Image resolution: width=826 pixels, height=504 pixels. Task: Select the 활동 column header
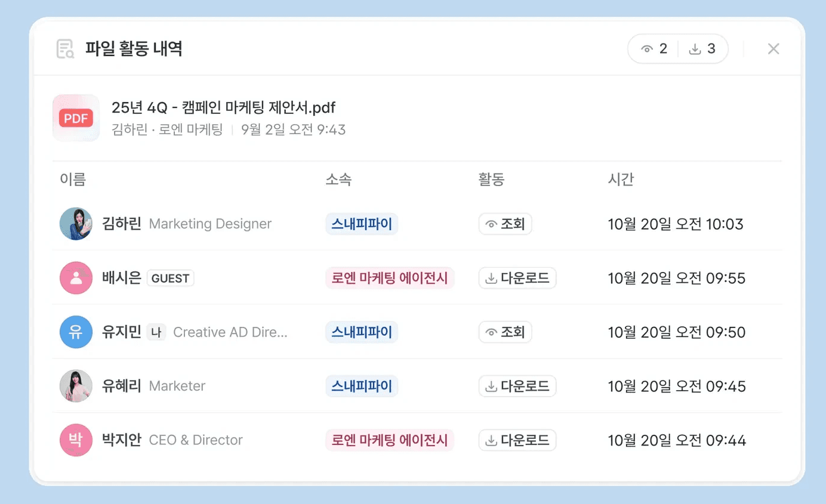(491, 180)
